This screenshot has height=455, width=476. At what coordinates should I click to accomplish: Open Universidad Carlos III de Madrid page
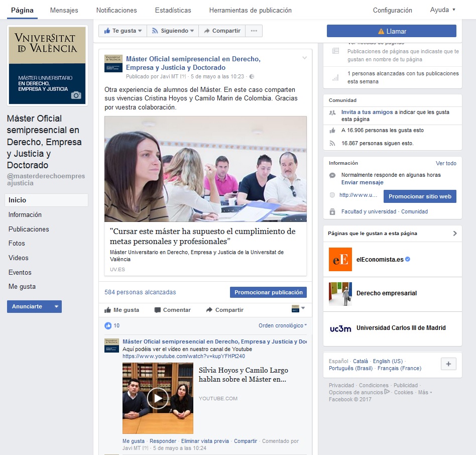pyautogui.click(x=401, y=328)
